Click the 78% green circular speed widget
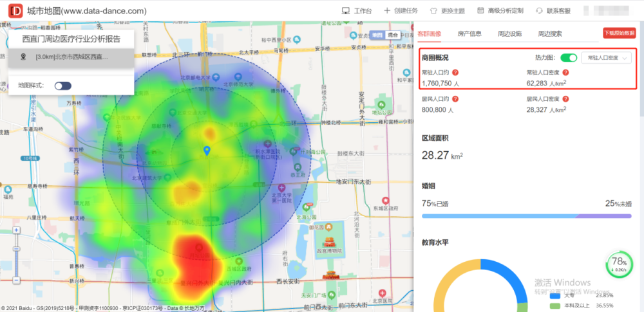Image resolution: width=644 pixels, height=312 pixels. pyautogui.click(x=618, y=264)
